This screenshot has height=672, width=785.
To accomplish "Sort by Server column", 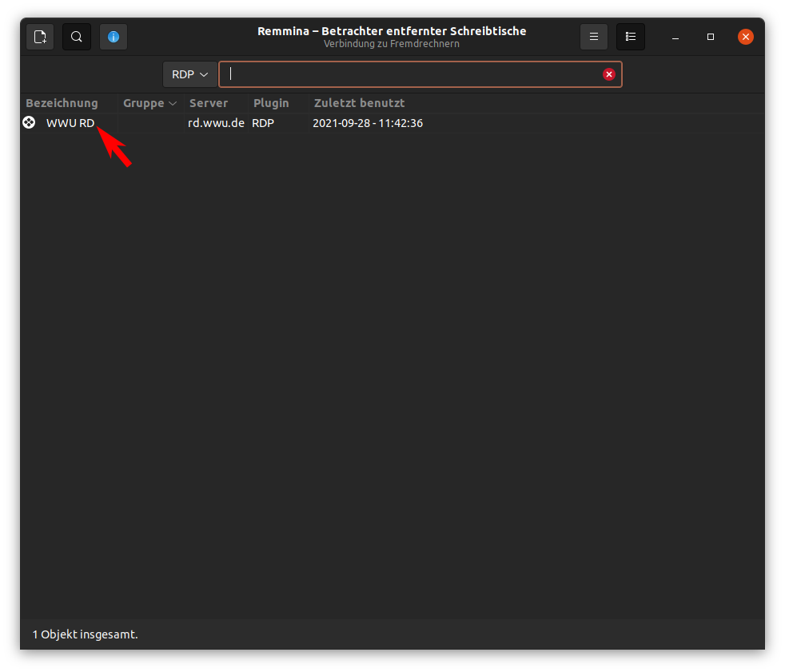I will tap(209, 103).
